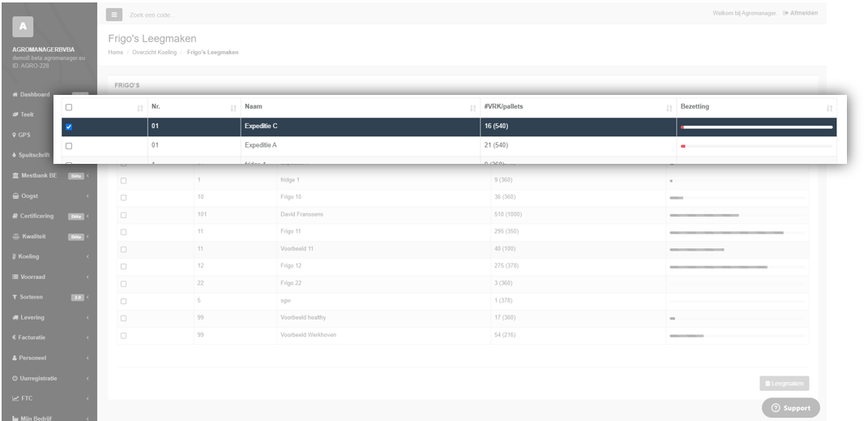Check the David Franssens row checkbox
This screenshot has width=868, height=421.
[x=123, y=215]
